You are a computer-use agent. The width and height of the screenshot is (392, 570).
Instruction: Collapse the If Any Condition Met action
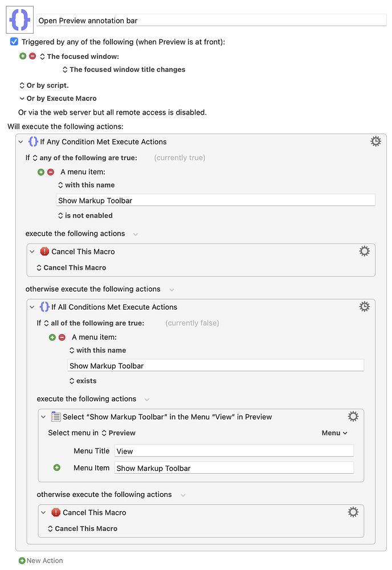(x=21, y=142)
